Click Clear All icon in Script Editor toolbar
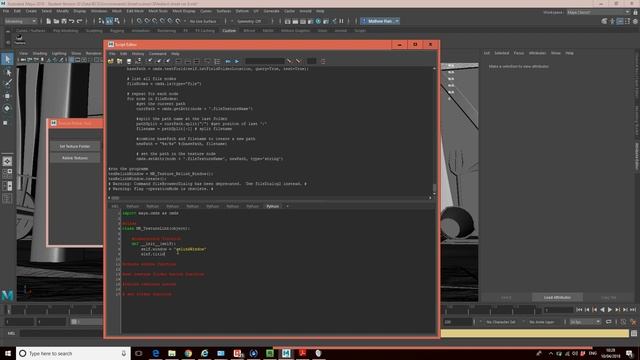This screenshot has height=360, width=640. pyautogui.click(x=167, y=61)
